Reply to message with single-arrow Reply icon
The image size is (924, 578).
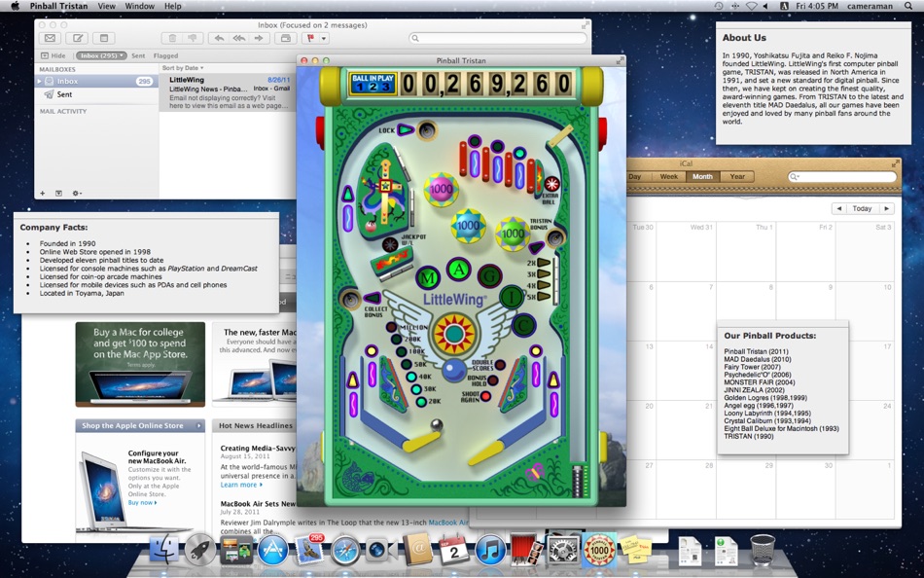click(219, 38)
